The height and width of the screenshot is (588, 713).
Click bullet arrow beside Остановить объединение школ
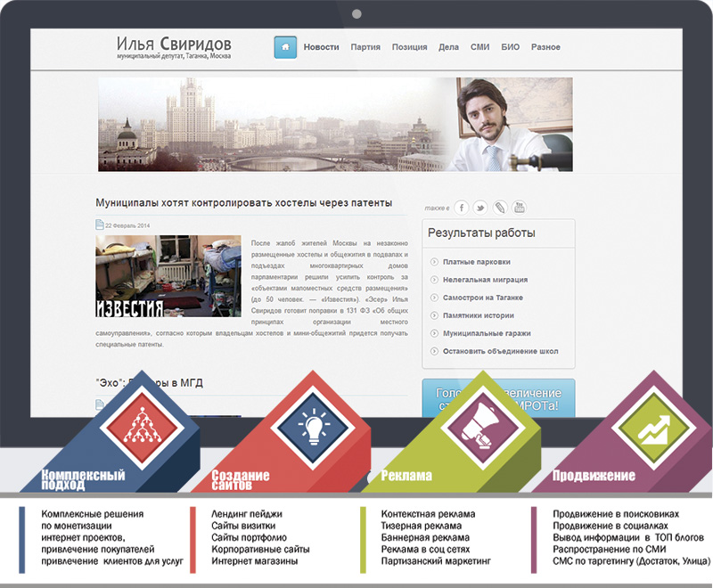tap(434, 351)
